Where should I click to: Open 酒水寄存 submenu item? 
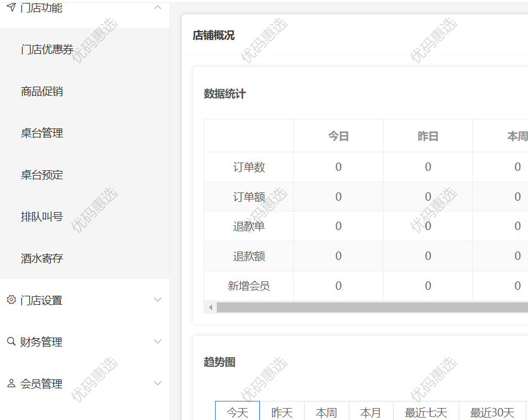42,259
